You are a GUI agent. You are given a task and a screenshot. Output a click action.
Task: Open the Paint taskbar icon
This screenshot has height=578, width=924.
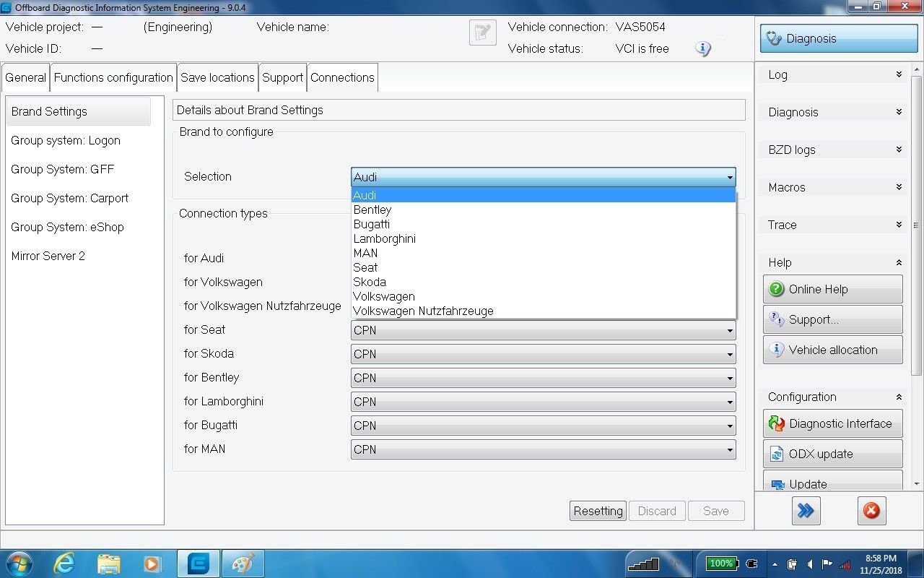[243, 564]
